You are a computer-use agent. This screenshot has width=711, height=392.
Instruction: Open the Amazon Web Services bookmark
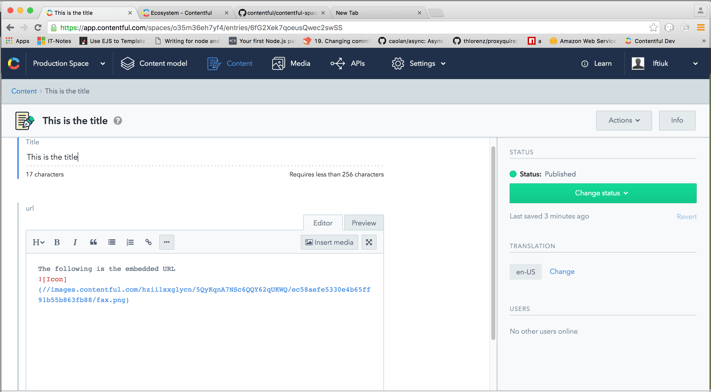point(583,41)
